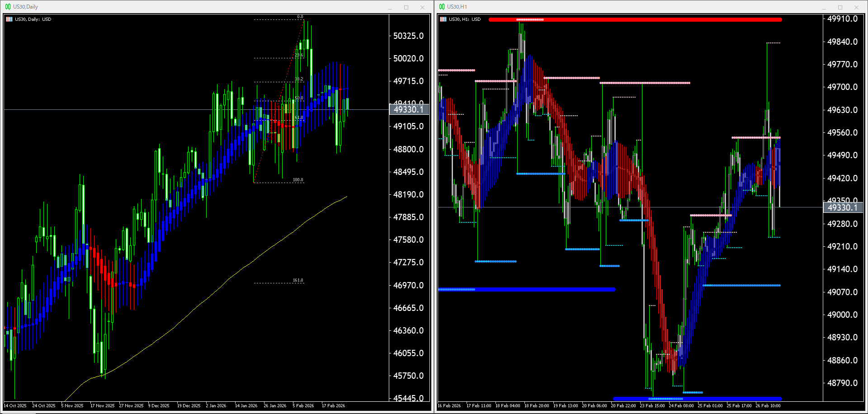Image resolution: width=868 pixels, height=414 pixels.
Task: Minimize the US30,H1 chart window
Action: tap(824, 7)
